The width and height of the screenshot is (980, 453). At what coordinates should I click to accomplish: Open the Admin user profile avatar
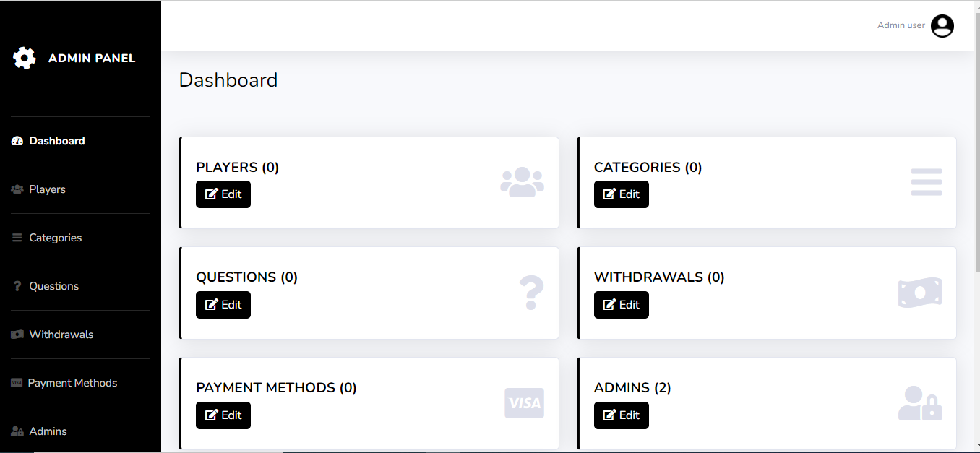coord(942,26)
